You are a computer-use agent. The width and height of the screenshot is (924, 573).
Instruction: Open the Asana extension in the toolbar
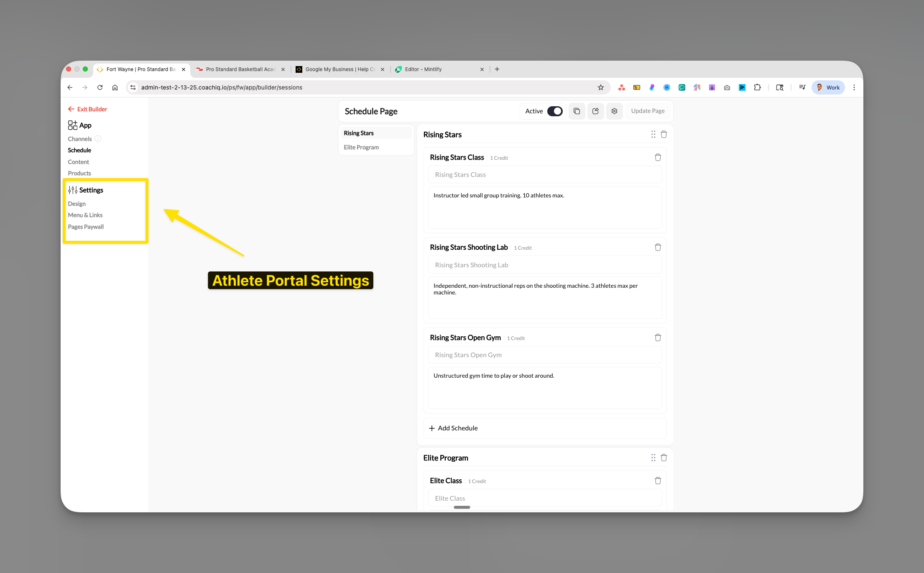click(x=622, y=87)
